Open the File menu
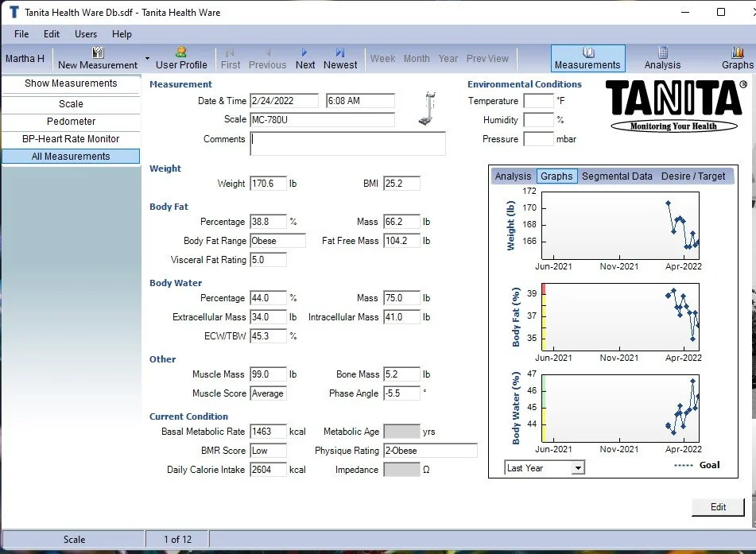Screen dimensions: 756x554 click(x=21, y=34)
